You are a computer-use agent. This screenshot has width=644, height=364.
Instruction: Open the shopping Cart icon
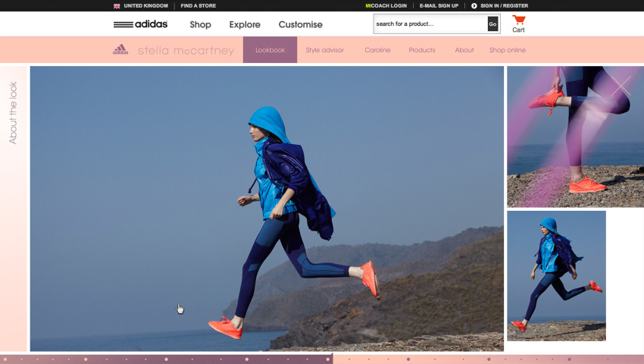518,24
